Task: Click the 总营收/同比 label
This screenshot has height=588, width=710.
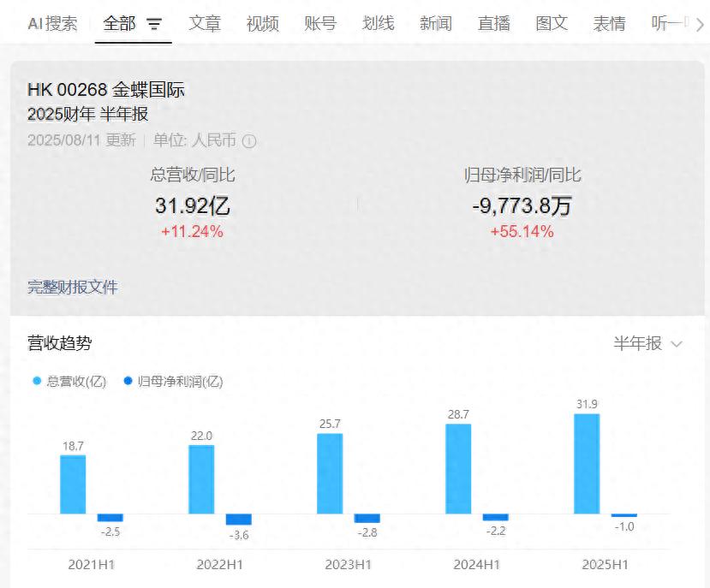Action: [x=193, y=175]
